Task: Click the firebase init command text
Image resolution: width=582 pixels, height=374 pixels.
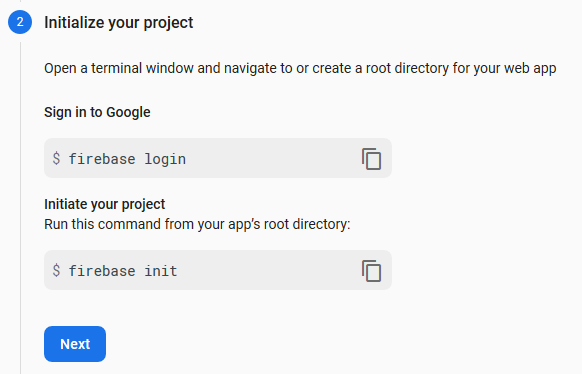Action: [x=123, y=271]
